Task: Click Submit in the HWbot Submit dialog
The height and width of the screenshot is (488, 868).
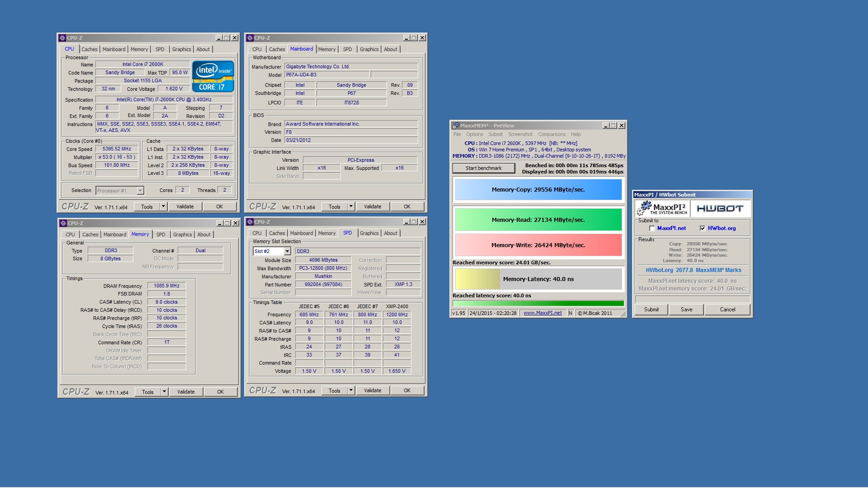Action: pyautogui.click(x=651, y=310)
